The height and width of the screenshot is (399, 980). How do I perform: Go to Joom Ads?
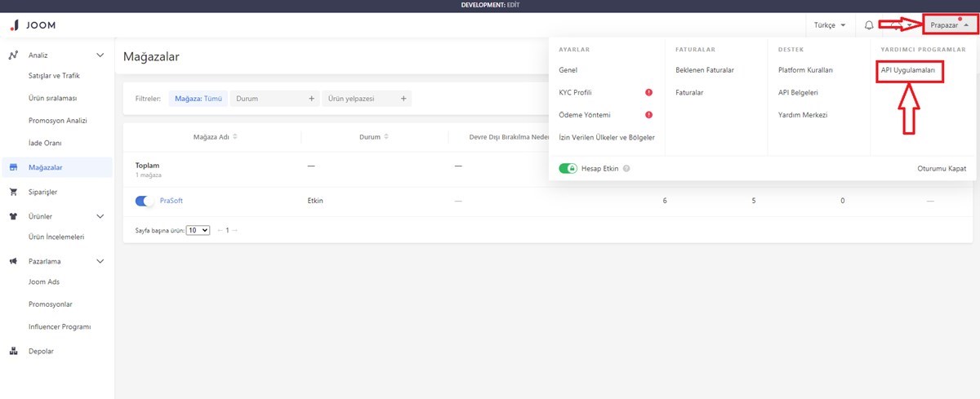point(44,282)
